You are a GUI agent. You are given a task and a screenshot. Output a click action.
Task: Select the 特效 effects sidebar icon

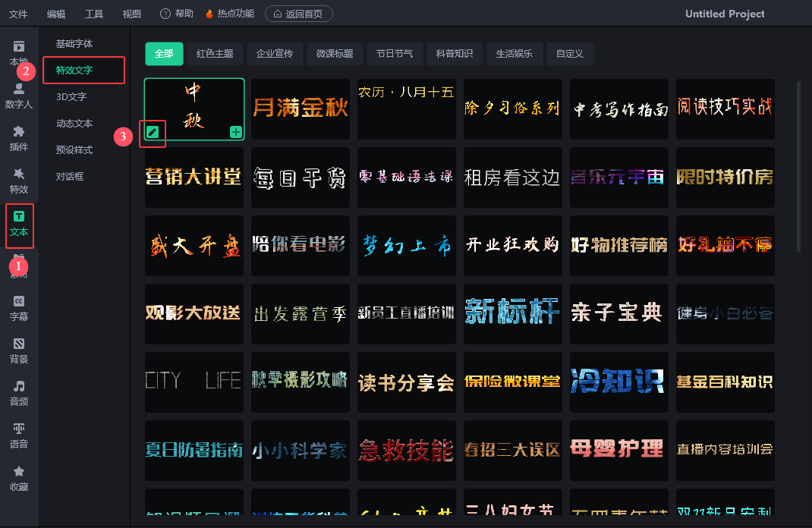click(x=19, y=181)
